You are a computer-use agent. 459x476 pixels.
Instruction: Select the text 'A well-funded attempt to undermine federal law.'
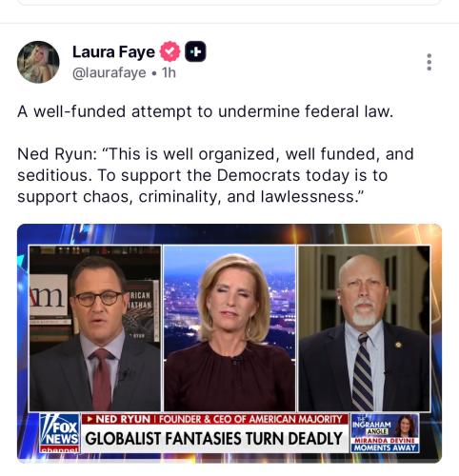pyautogui.click(x=206, y=111)
